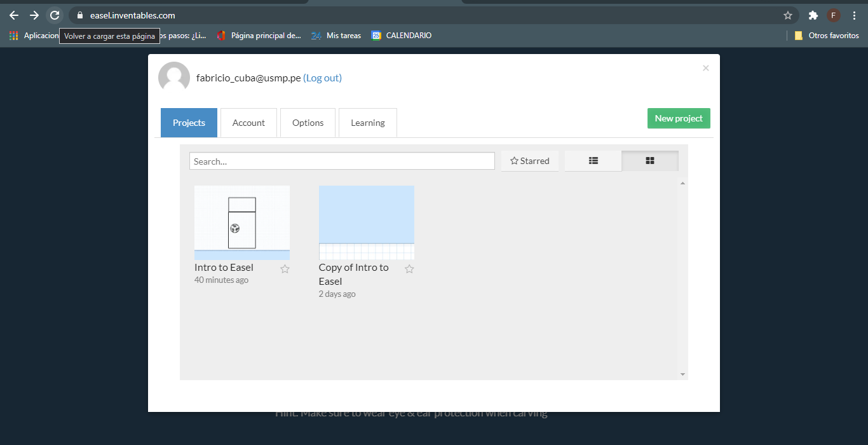868x445 pixels.
Task: Switch to grid view of projects
Action: coord(650,161)
